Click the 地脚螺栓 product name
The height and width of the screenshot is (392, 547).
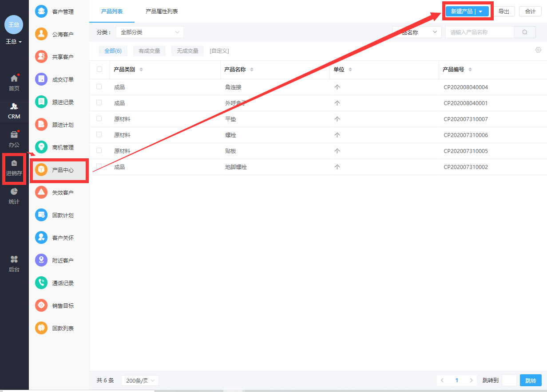236,167
